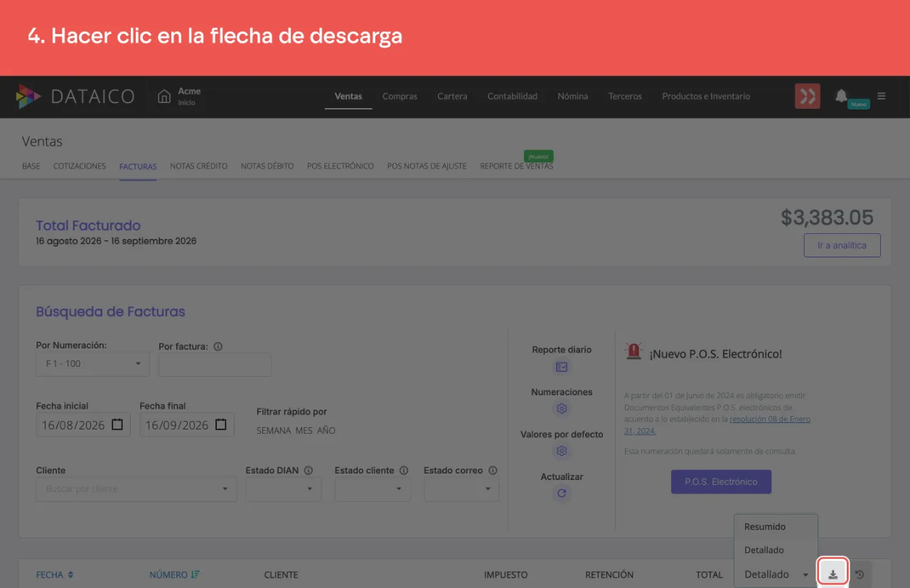Screen dimensions: 910x588
Task: Open the Reporte diario icon
Action: click(562, 367)
